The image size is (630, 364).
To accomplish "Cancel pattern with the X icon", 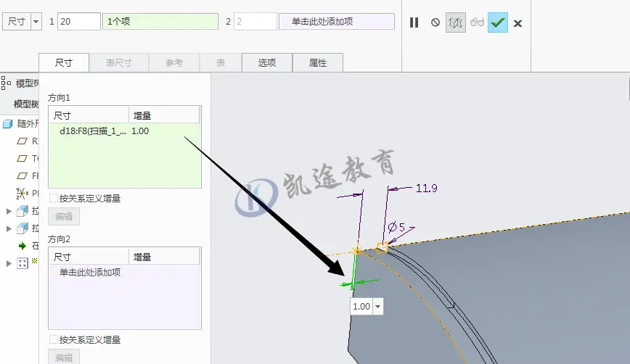I will pos(518,23).
